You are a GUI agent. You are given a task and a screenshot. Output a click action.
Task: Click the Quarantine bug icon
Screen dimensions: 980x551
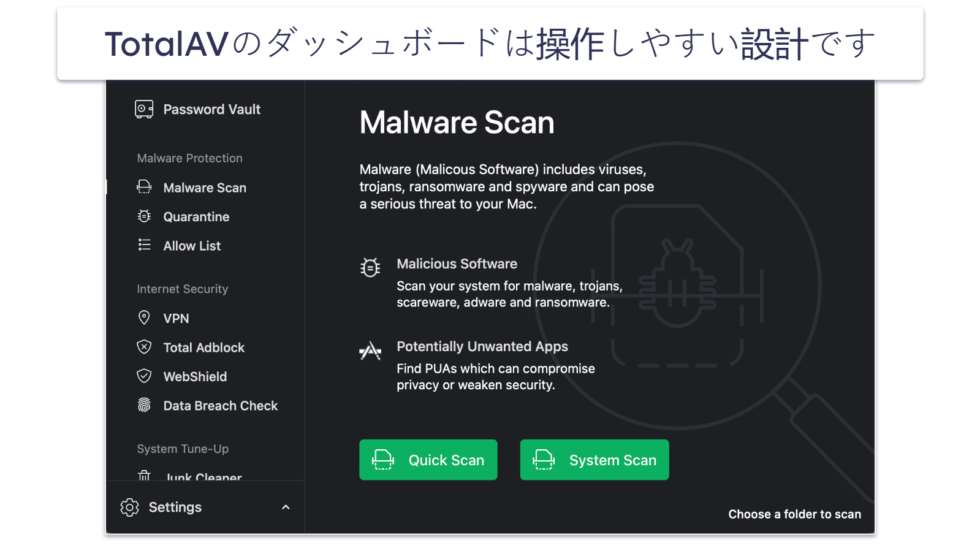click(x=144, y=216)
